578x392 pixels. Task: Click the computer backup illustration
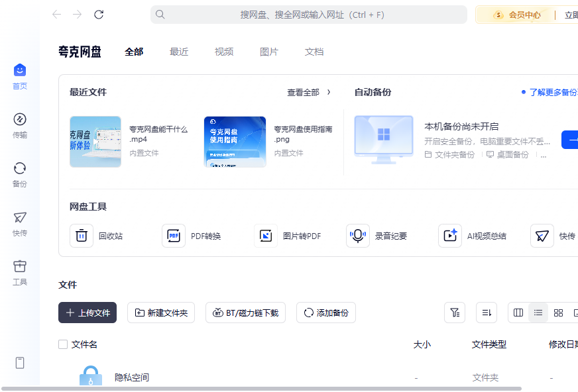click(x=384, y=140)
